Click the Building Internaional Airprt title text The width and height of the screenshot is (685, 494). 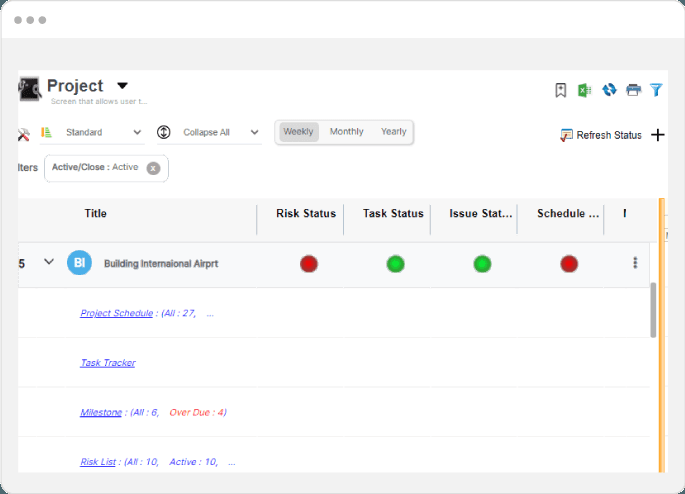pos(161,263)
